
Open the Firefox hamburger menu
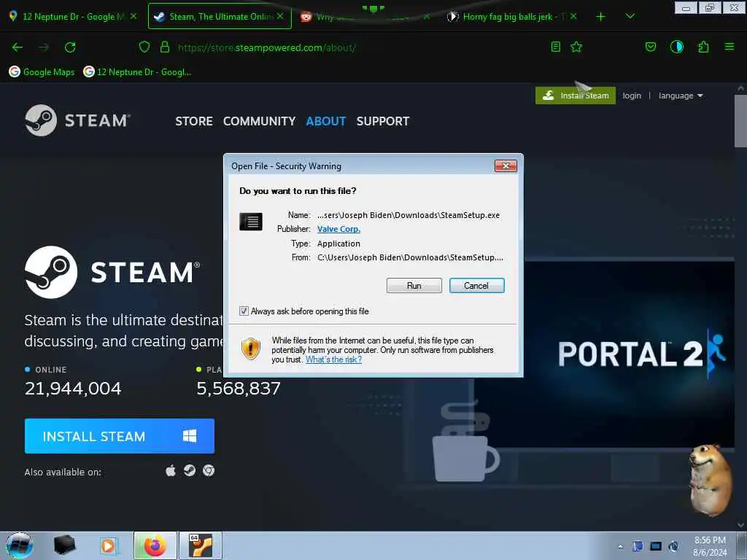point(729,47)
